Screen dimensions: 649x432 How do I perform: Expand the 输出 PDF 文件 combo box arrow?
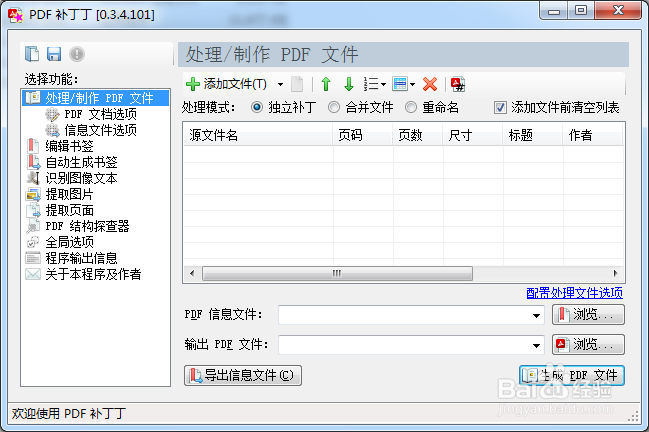pyautogui.click(x=536, y=346)
